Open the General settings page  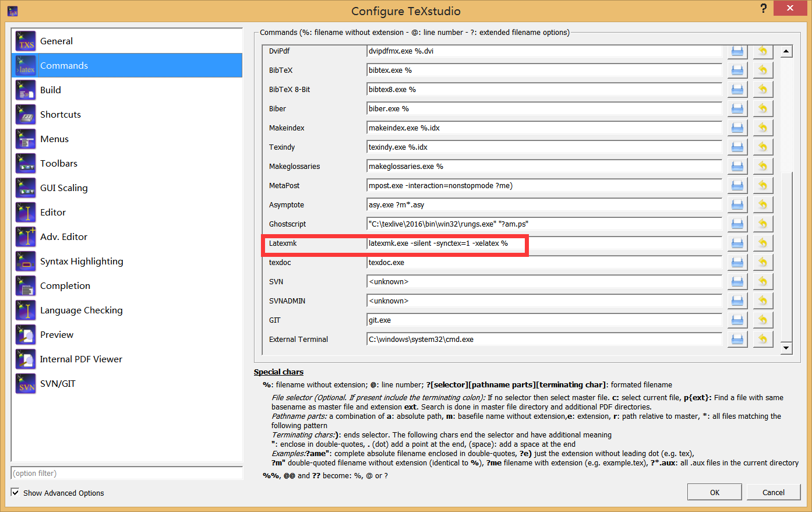coord(127,41)
